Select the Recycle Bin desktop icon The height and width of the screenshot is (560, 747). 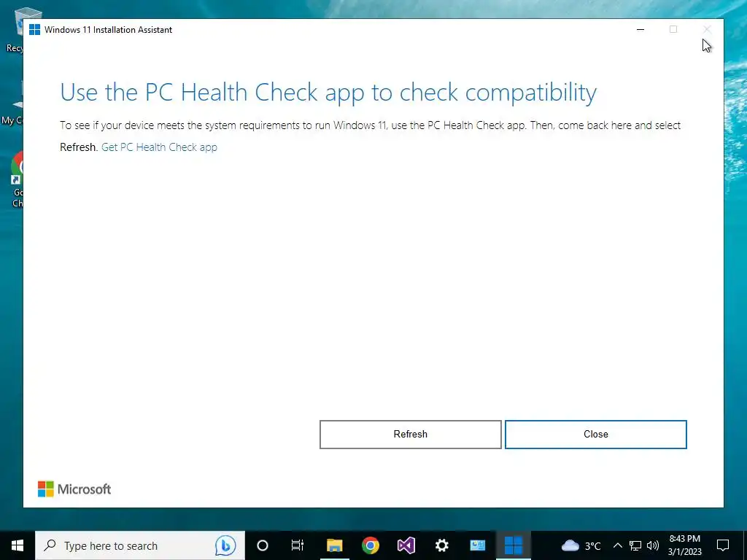pos(15,30)
